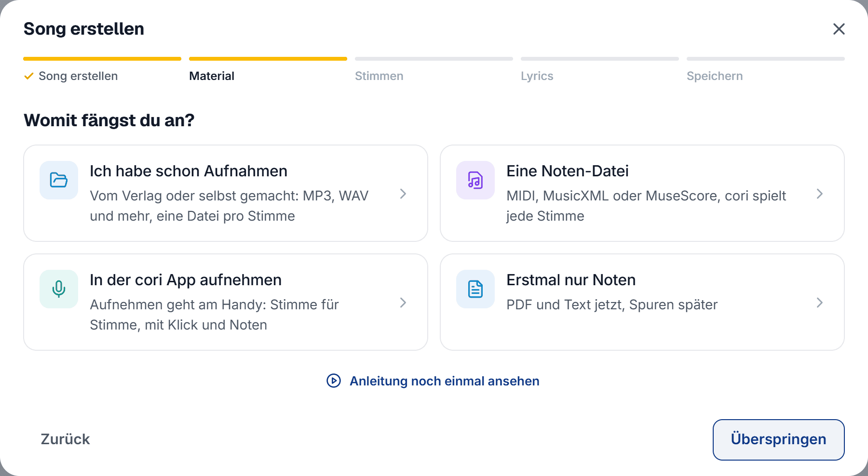The height and width of the screenshot is (476, 868).
Task: Select the Stimmen step label
Action: [379, 76]
